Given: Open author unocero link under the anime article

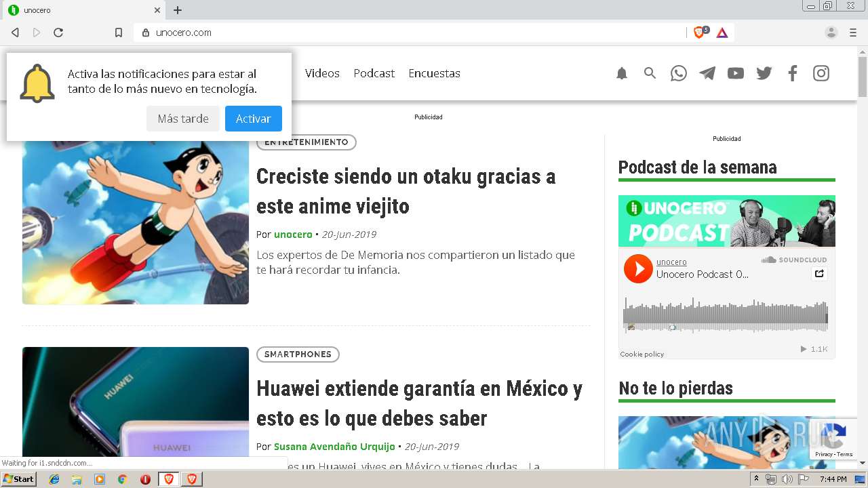Looking at the screenshot, I should coord(293,235).
